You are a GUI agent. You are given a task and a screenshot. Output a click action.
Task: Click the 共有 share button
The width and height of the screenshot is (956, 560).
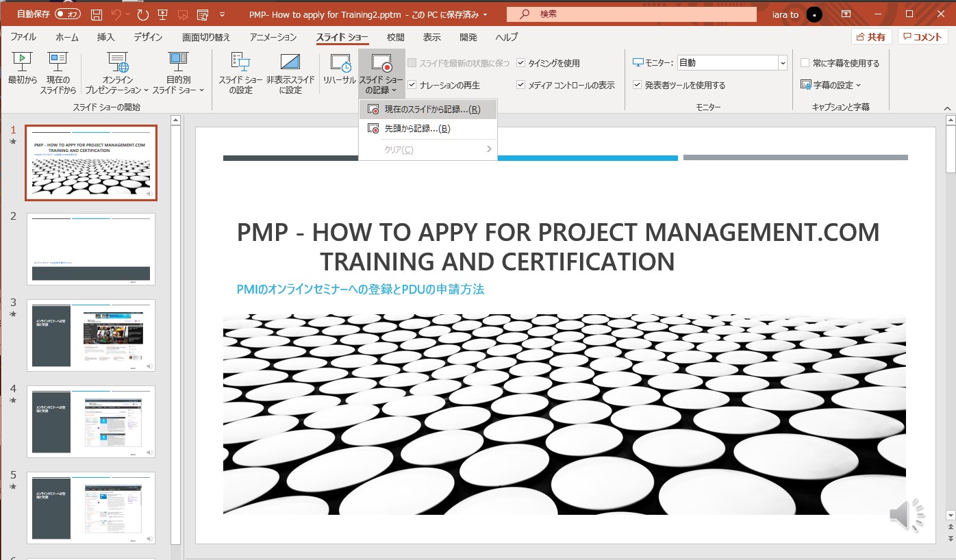click(871, 37)
